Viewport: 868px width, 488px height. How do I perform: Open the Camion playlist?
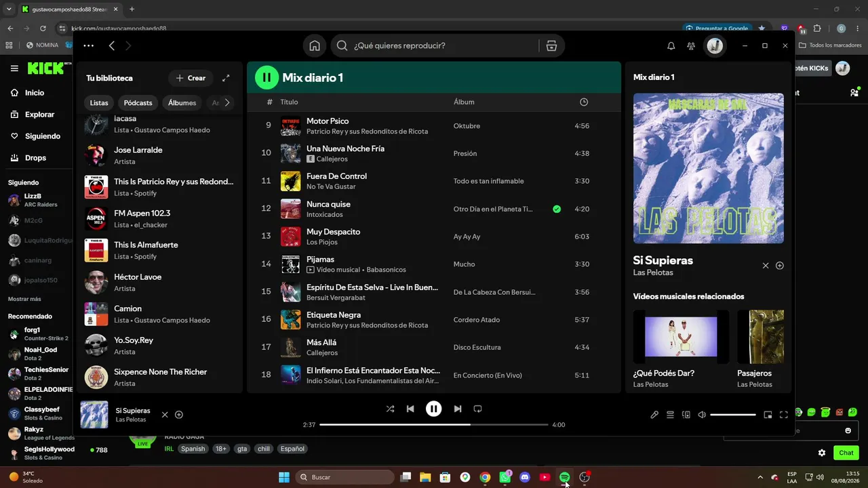159,314
